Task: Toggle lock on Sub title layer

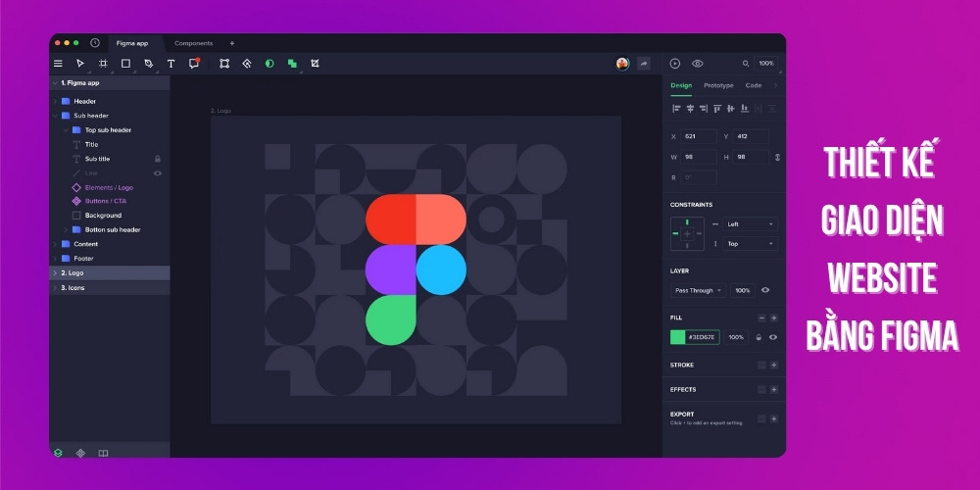Action: [158, 159]
